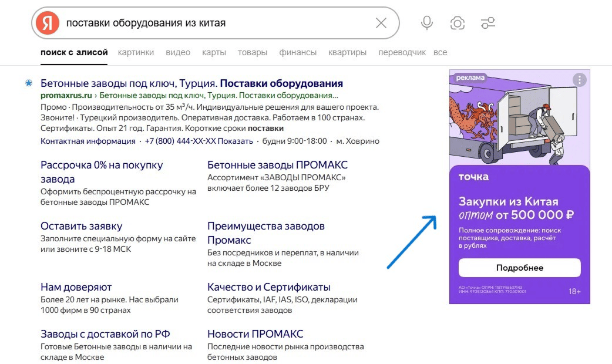Open image search via the camera icon

pyautogui.click(x=457, y=22)
